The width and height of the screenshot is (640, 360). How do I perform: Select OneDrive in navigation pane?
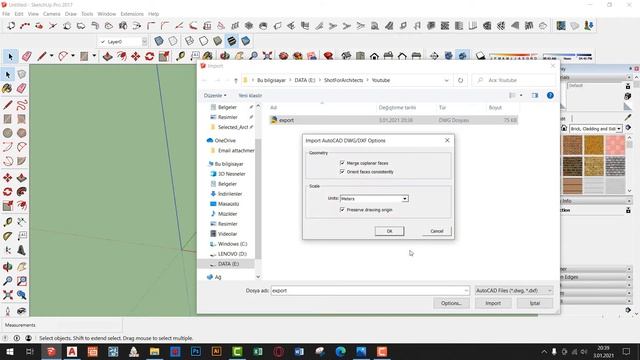pyautogui.click(x=225, y=140)
